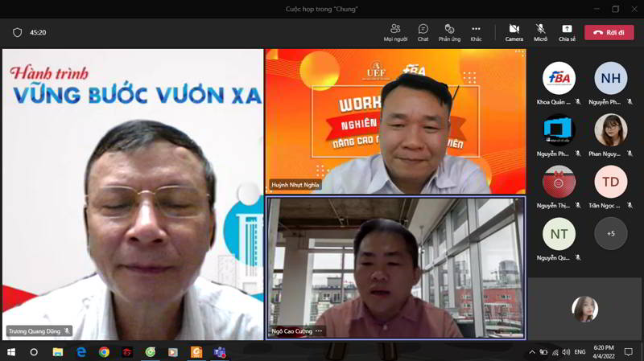Open the Chat panel

point(423,32)
